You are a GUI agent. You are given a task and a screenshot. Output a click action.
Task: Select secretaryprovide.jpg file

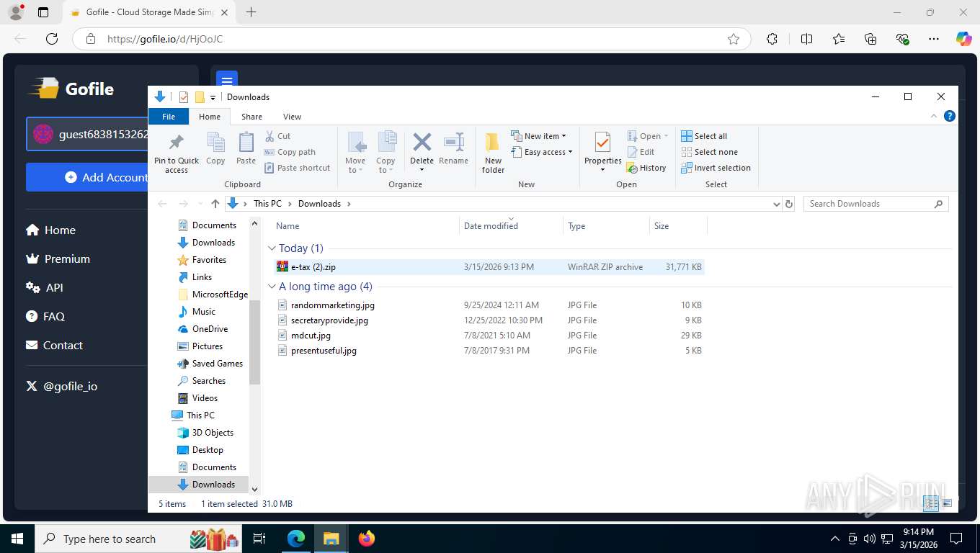pyautogui.click(x=489, y=320)
